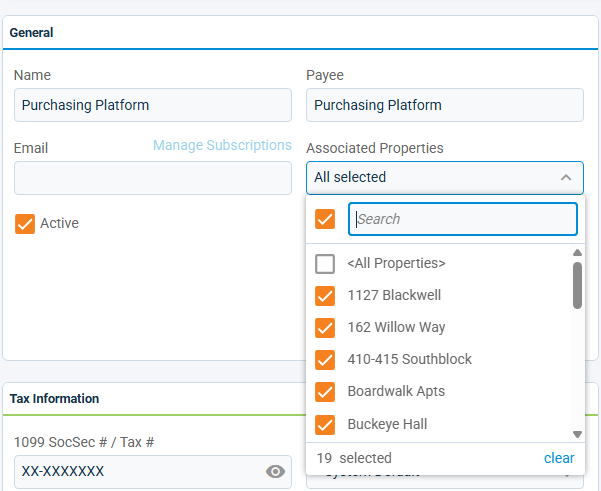The height and width of the screenshot is (491, 601).
Task: Disable the Active checkbox
Action: (25, 223)
